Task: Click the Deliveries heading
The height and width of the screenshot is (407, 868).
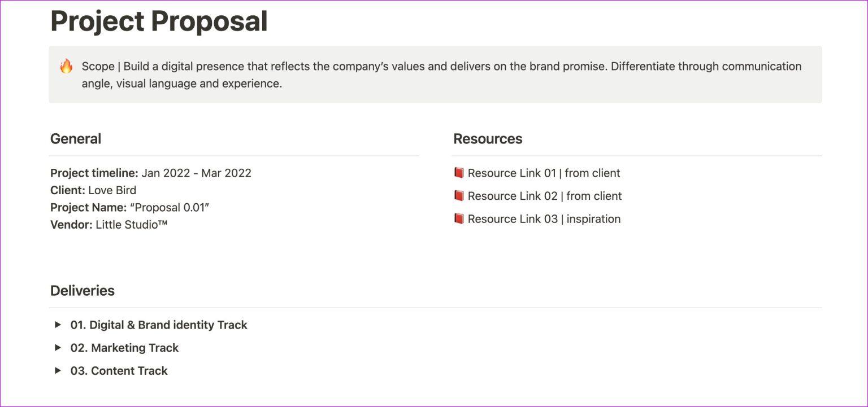Action: pos(83,290)
